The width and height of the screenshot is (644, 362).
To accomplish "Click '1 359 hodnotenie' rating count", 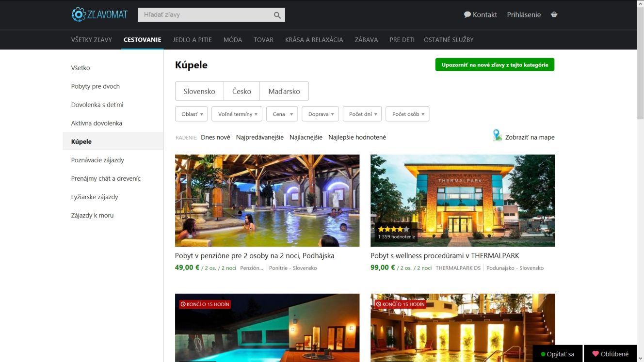I will tap(397, 237).
